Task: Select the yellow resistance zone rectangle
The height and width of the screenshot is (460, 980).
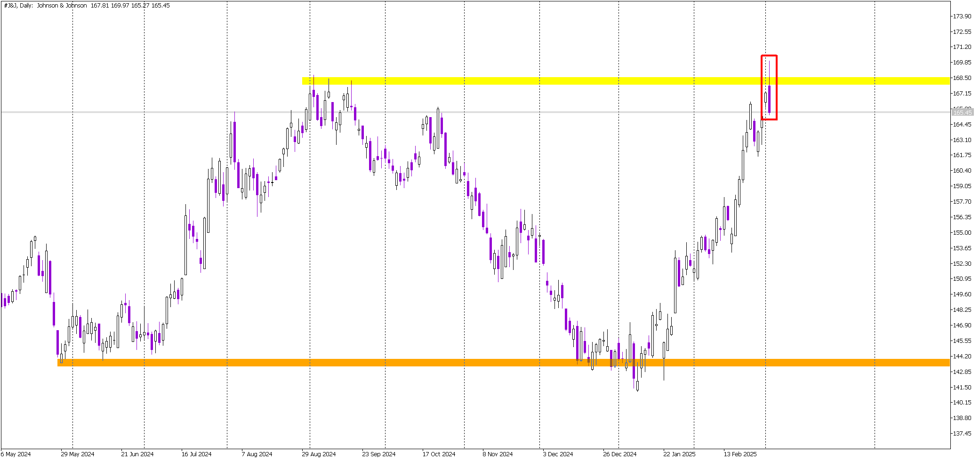Action: click(626, 81)
